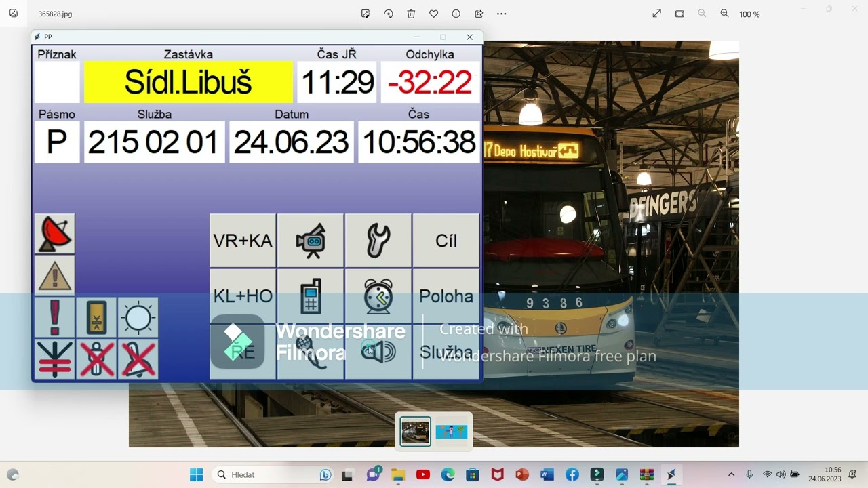Image resolution: width=868 pixels, height=488 pixels.
Task: Zoom out in Photos viewer
Action: [x=702, y=14]
